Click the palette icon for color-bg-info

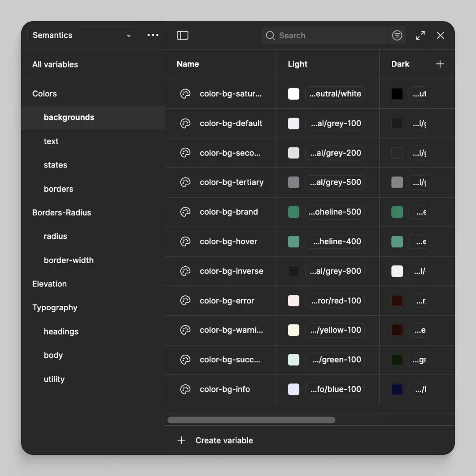click(185, 389)
